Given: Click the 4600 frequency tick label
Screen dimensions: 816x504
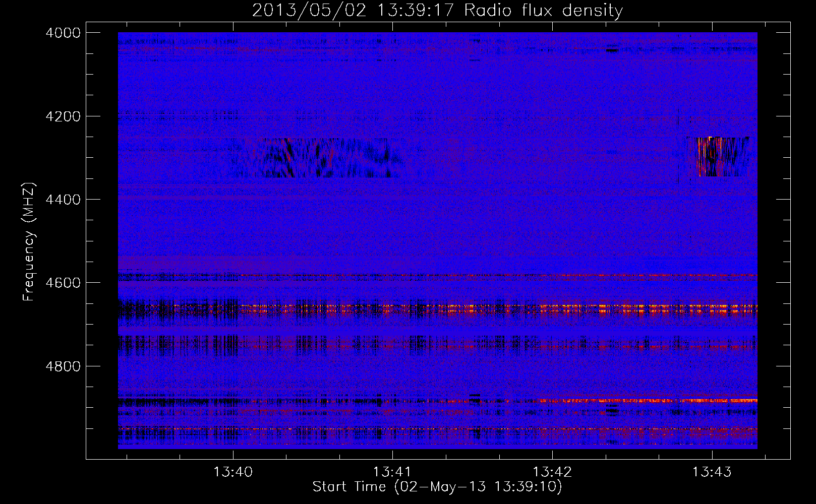Looking at the screenshot, I should point(63,283).
